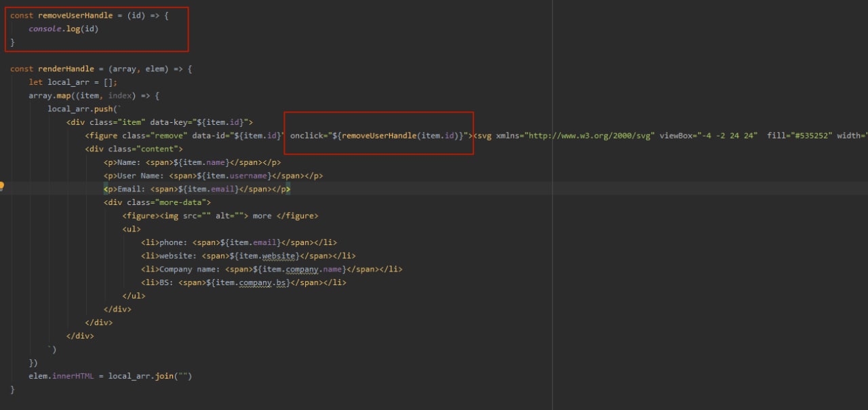This screenshot has height=410, width=868.
Task: Click the opening <ul> tag
Action: (132, 229)
